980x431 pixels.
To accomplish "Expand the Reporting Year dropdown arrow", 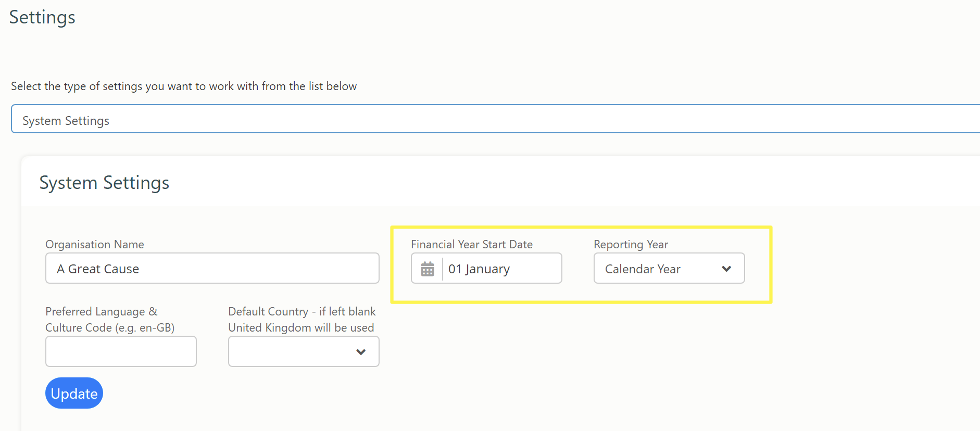I will pos(726,269).
